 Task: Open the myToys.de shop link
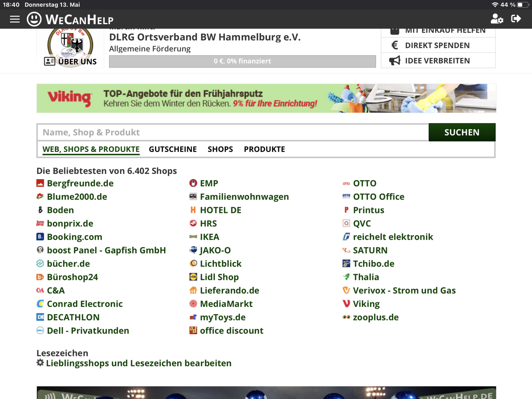223,317
